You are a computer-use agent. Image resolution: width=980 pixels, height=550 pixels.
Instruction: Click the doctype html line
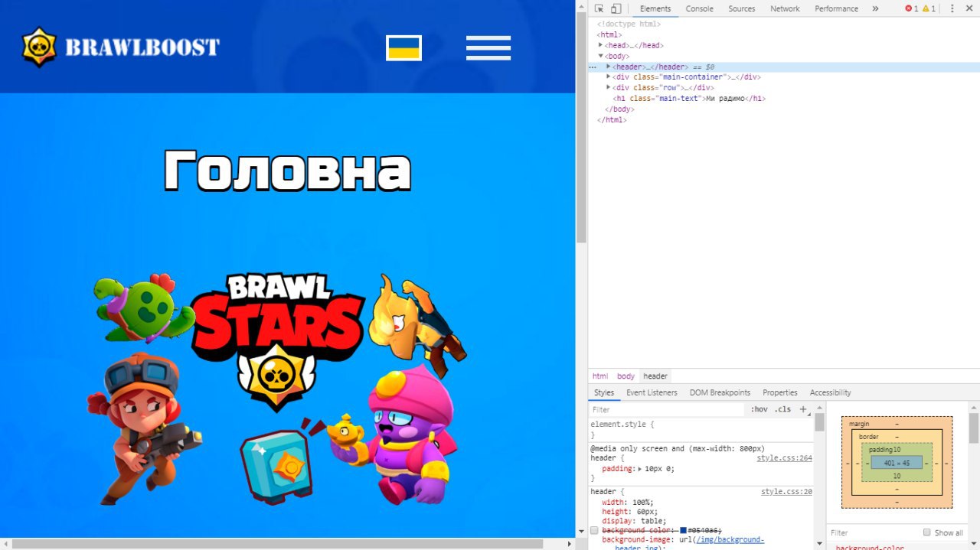tap(629, 24)
